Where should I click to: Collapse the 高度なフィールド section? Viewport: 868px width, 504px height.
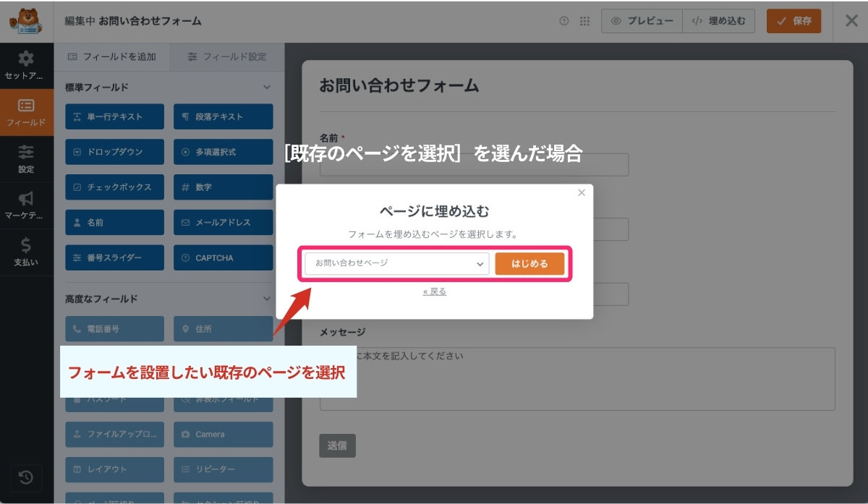coord(266,299)
